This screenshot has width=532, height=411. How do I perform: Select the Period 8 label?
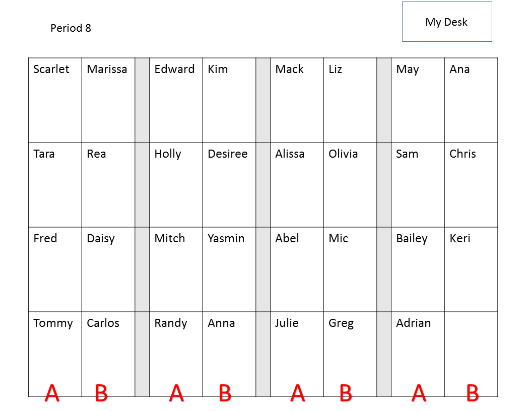click(x=71, y=28)
